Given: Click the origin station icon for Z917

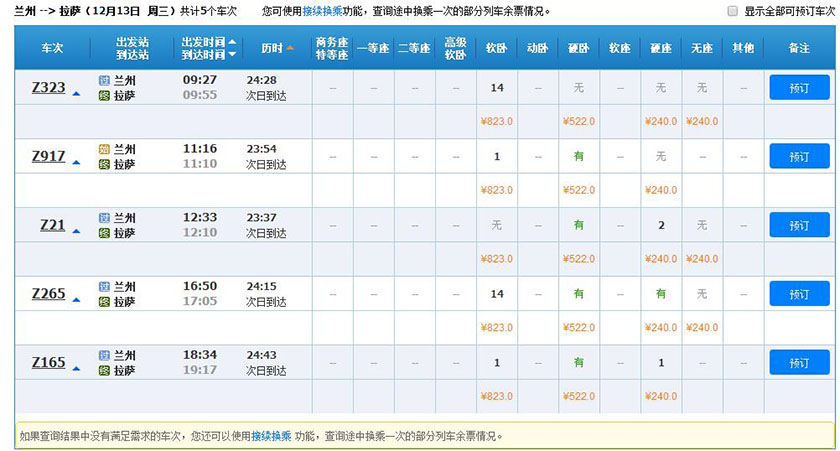Looking at the screenshot, I should [104, 149].
